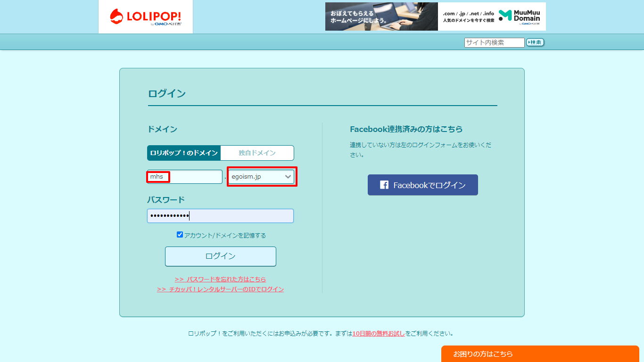
Task: Click the 検索 search icon button
Action: [535, 42]
